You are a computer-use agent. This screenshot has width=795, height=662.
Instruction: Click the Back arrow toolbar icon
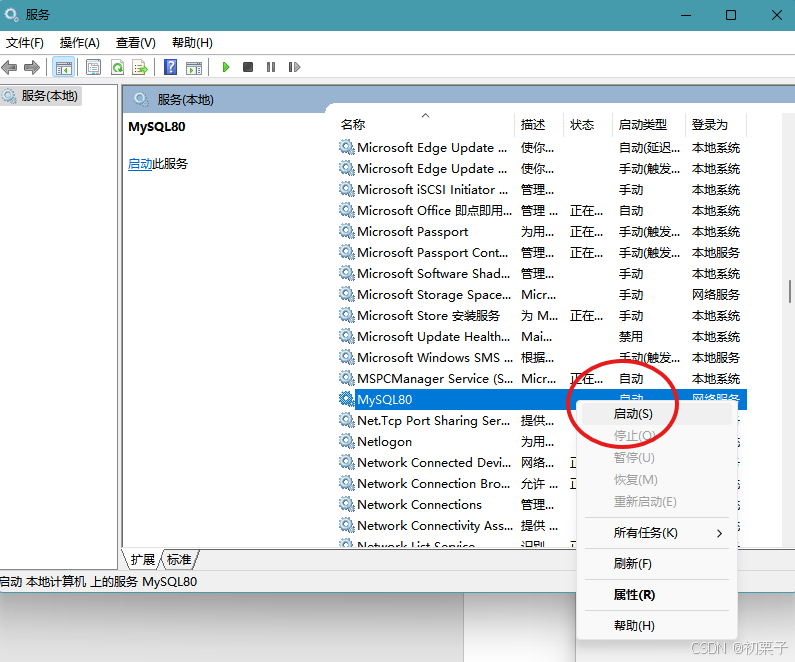pyautogui.click(x=10, y=67)
